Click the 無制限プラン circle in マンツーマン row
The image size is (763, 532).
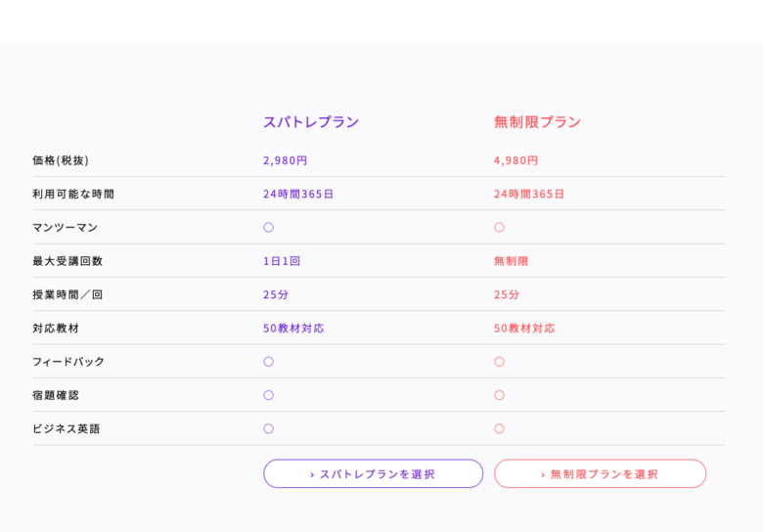tap(499, 227)
